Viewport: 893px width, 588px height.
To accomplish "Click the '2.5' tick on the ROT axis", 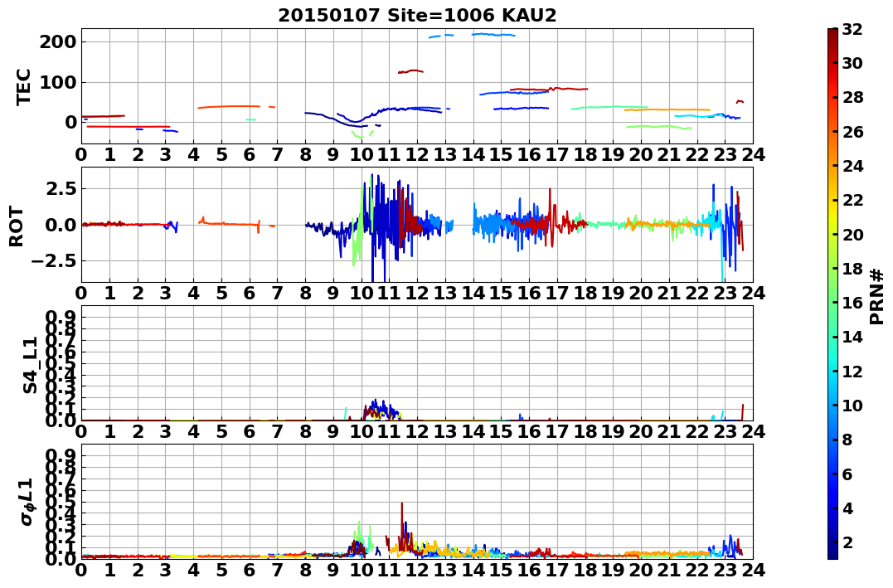I will coord(62,188).
